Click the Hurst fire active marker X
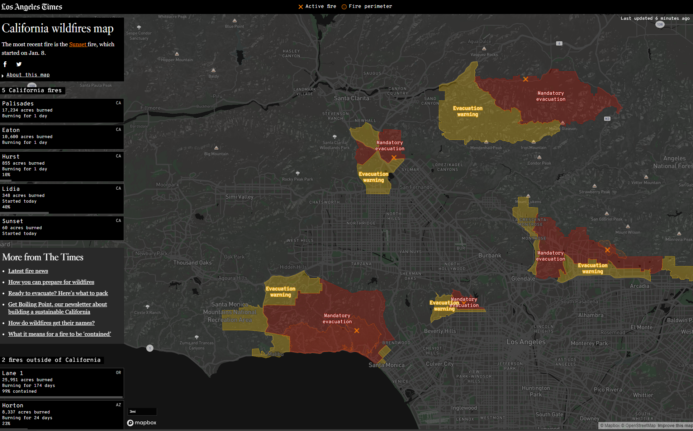This screenshot has width=693, height=431. [394, 157]
